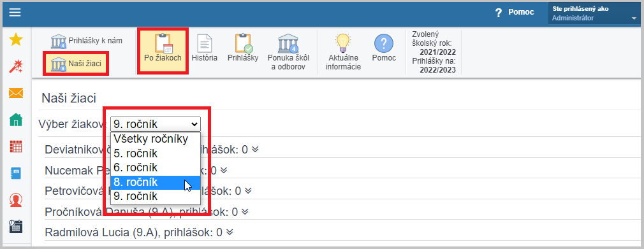Viewport: 644px width, 249px height.
Task: Open the Administrátor account dropdown
Action: [x=594, y=13]
